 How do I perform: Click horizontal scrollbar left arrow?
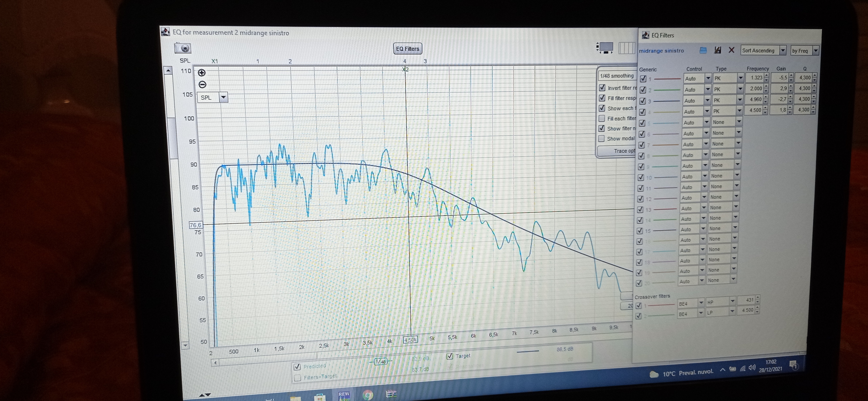pos(215,363)
